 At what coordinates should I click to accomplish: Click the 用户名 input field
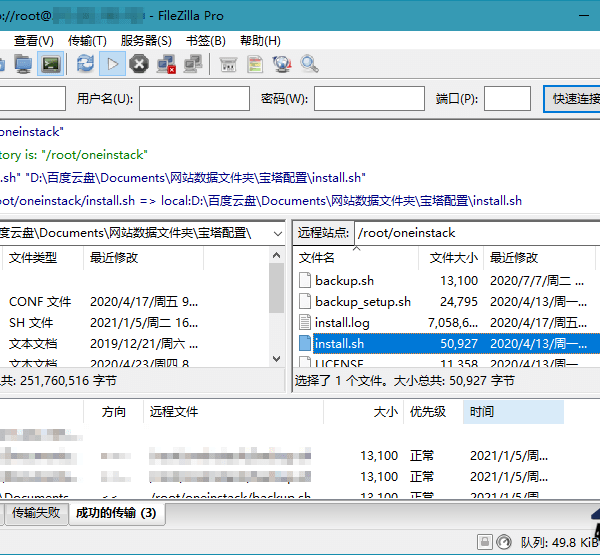[x=194, y=98]
